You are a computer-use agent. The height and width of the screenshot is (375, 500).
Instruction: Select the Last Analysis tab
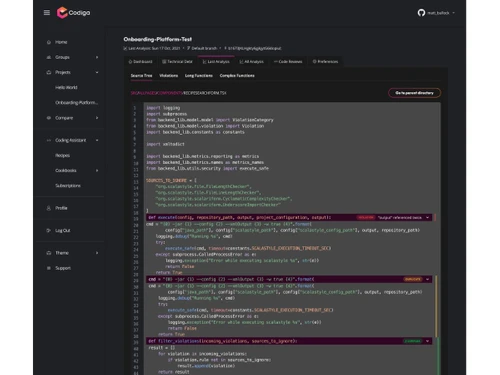click(216, 62)
